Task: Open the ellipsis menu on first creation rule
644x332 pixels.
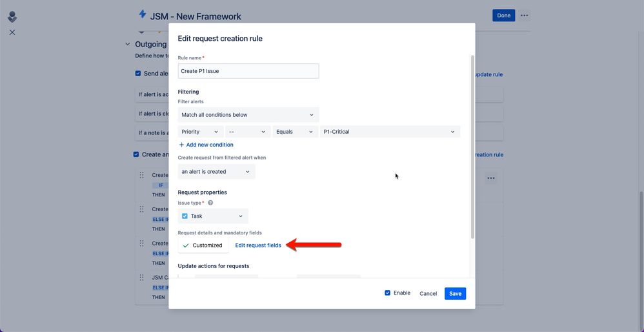Action: pyautogui.click(x=491, y=178)
